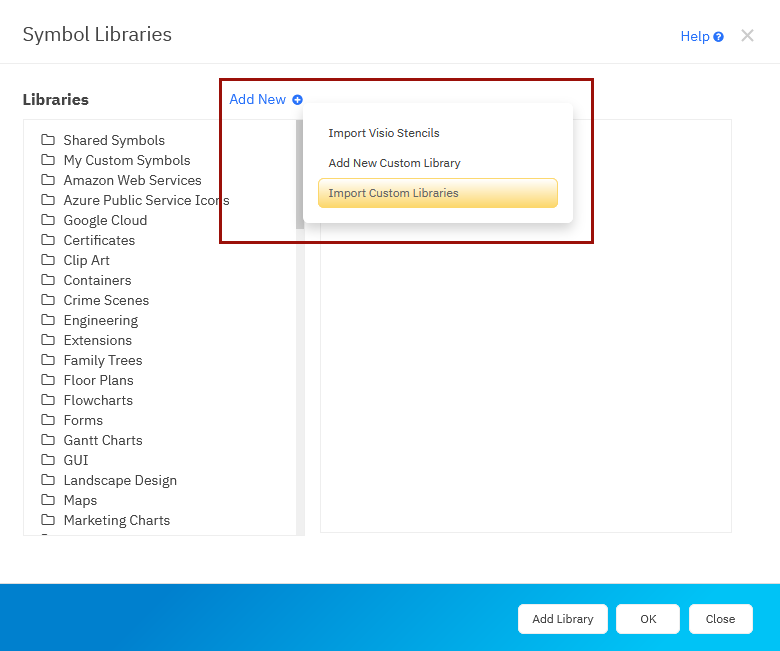Click the folder icon next to Maps
This screenshot has height=651, width=780.
click(x=47, y=500)
